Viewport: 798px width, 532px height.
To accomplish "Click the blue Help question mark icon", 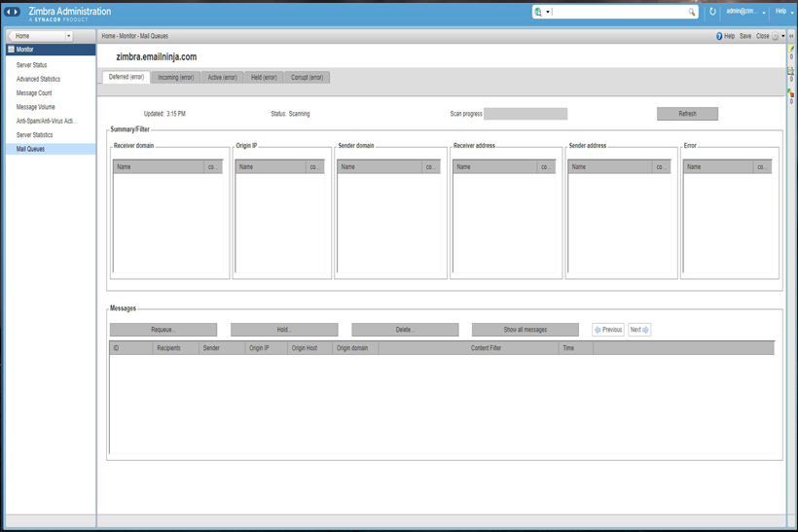I will [719, 36].
